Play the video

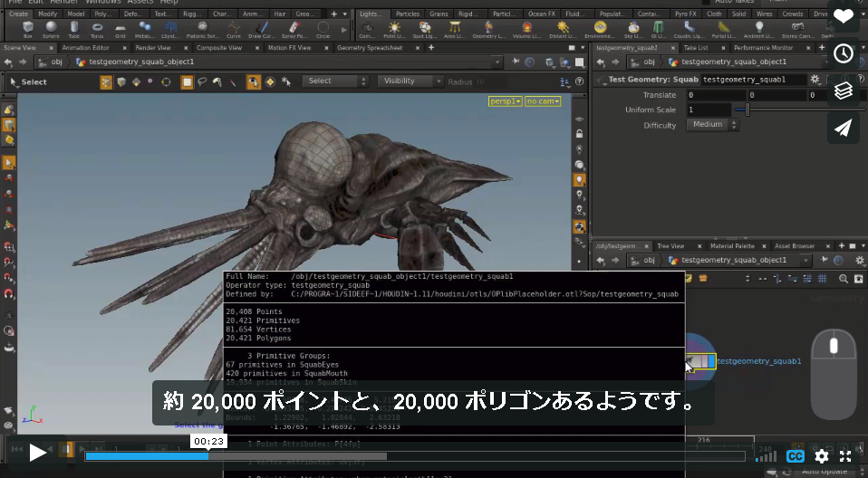pyautogui.click(x=38, y=453)
